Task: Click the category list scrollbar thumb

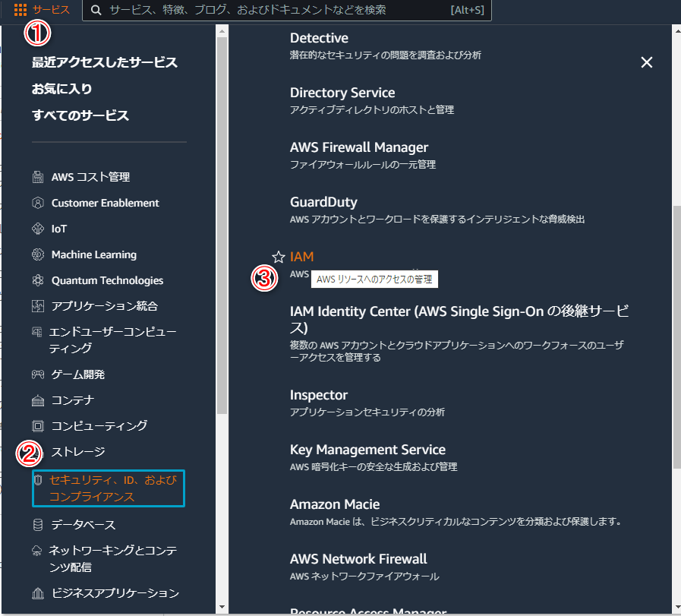Action: 222,226
